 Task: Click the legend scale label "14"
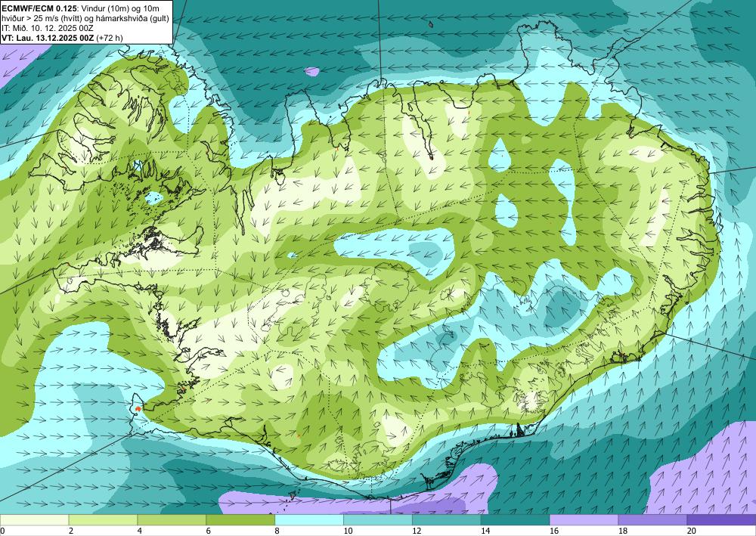485,531
